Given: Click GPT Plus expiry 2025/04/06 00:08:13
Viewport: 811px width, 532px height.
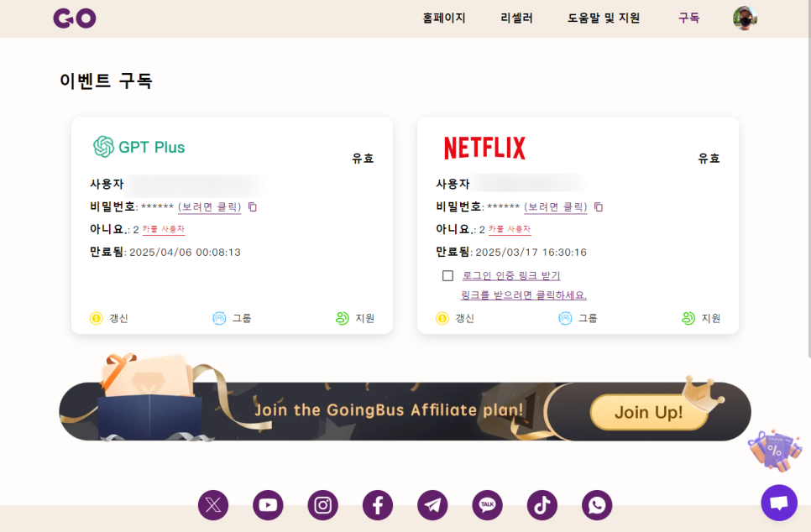Looking at the screenshot, I should [185, 253].
